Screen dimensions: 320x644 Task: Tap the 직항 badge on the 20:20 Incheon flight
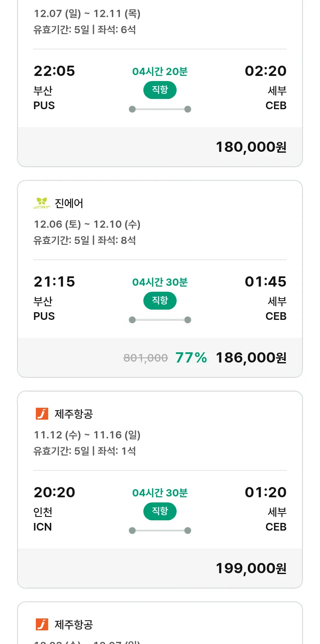click(160, 511)
